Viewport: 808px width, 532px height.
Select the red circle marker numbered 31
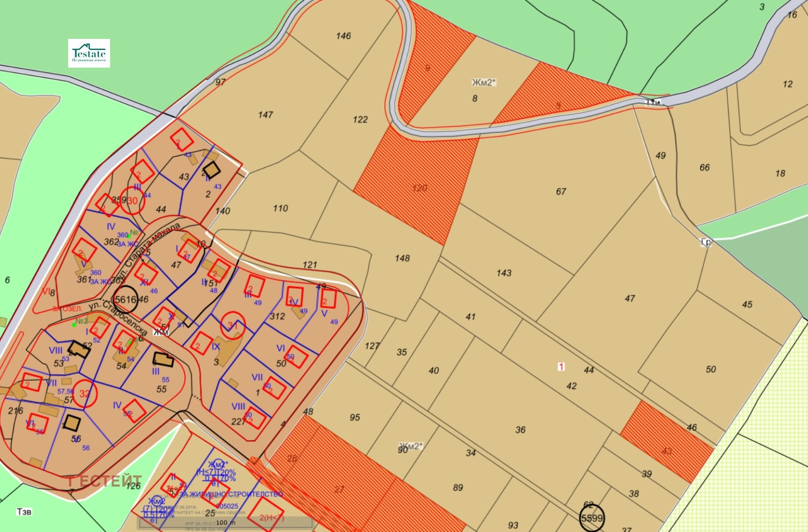(233, 326)
